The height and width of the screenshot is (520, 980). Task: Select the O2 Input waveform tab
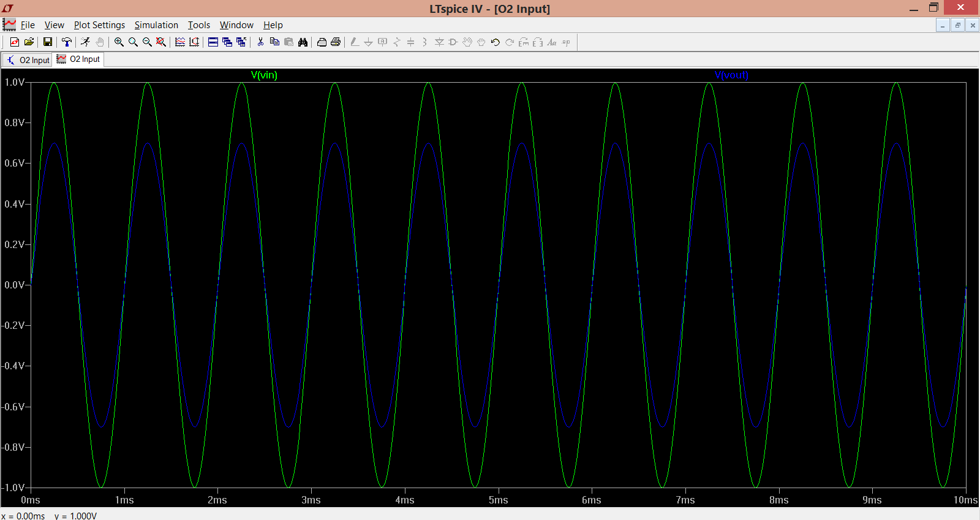[x=78, y=59]
